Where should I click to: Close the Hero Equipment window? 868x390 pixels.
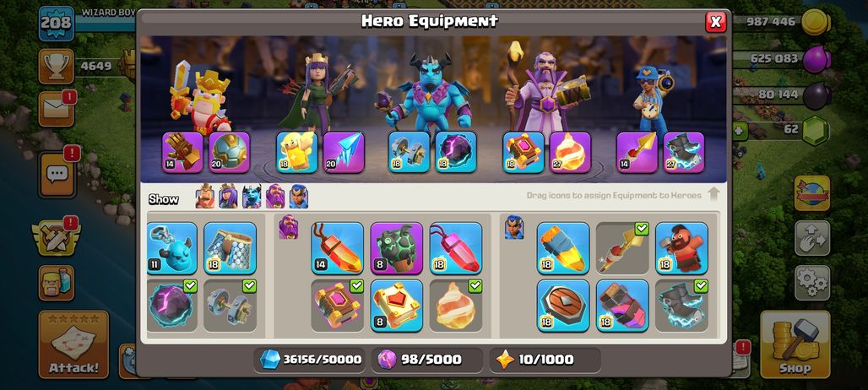(716, 22)
